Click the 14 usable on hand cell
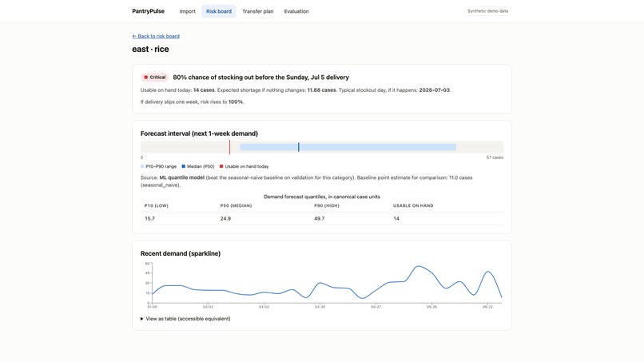 [x=396, y=219]
